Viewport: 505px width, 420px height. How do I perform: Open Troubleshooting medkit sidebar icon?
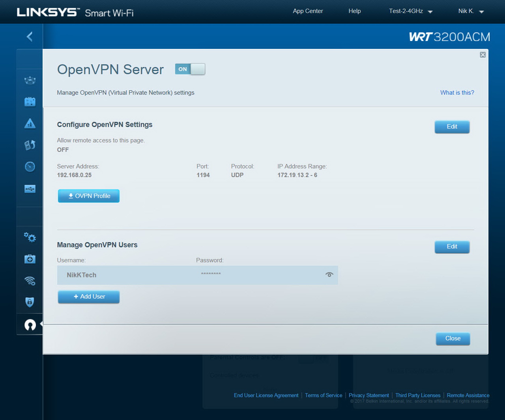(x=30, y=259)
